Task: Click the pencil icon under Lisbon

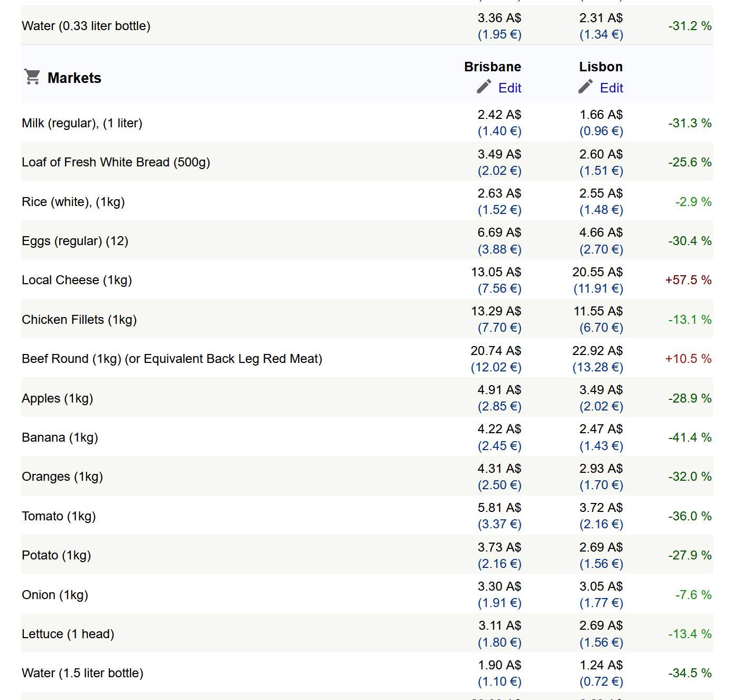Action: click(x=585, y=87)
